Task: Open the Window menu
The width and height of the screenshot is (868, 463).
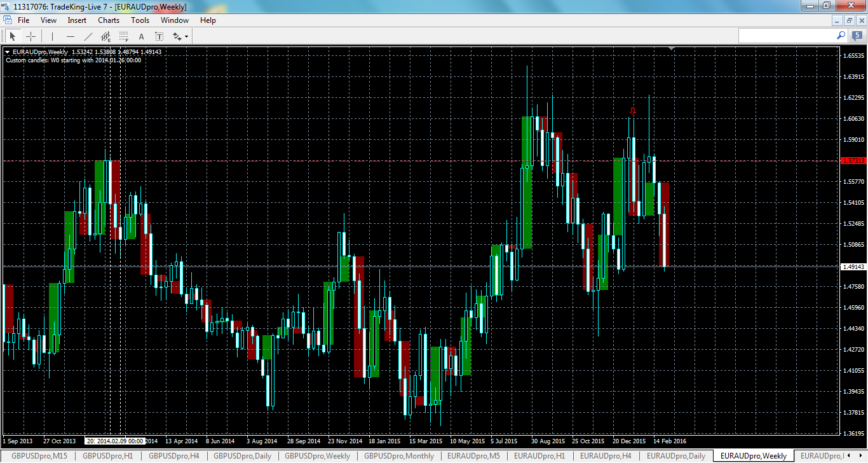Action: (x=175, y=20)
